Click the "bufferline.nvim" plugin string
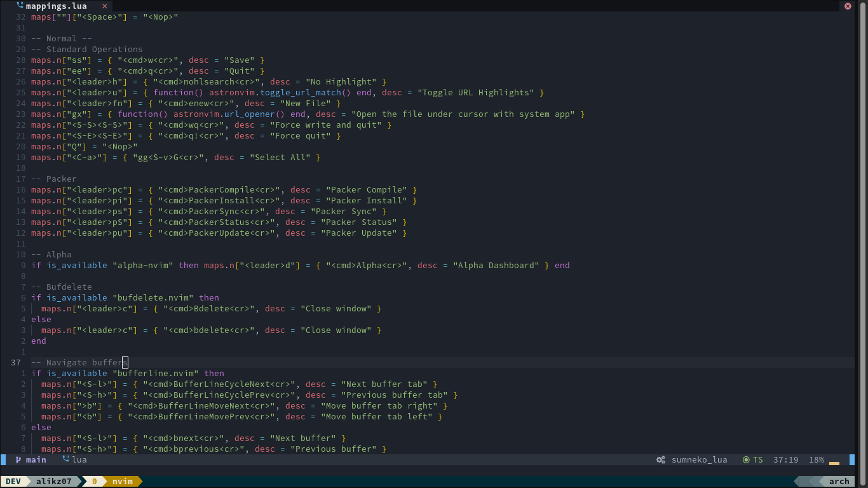868x488 pixels. click(156, 373)
